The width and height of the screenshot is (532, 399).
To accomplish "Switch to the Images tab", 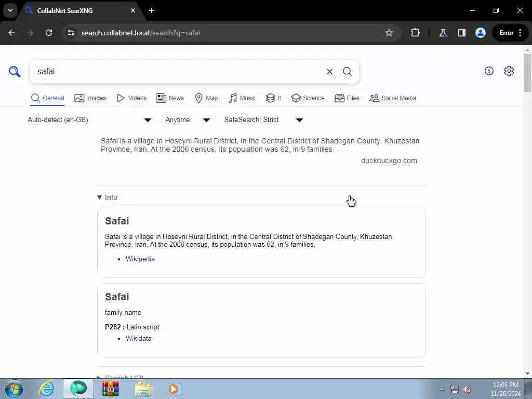I will click(x=90, y=98).
